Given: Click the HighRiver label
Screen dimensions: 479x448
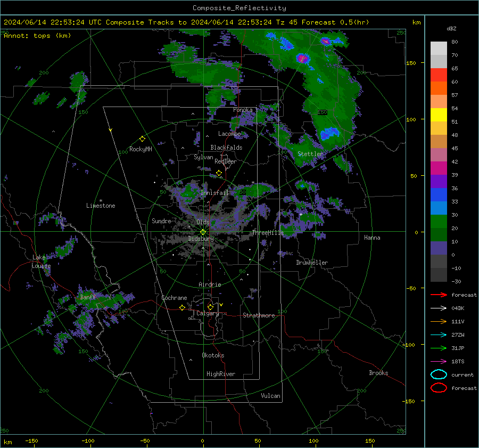Looking at the screenshot, I should coord(221,374).
